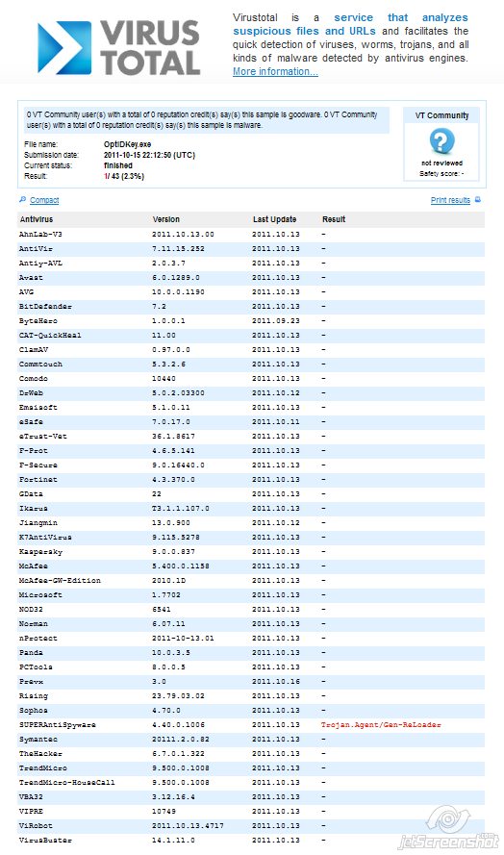Click the Last Update column header

coord(274,219)
